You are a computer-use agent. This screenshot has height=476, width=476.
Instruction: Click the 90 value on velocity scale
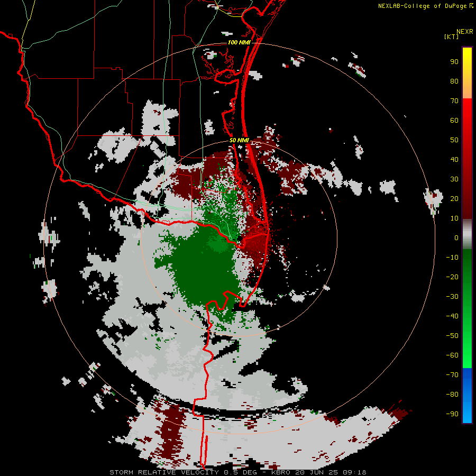tap(454, 62)
